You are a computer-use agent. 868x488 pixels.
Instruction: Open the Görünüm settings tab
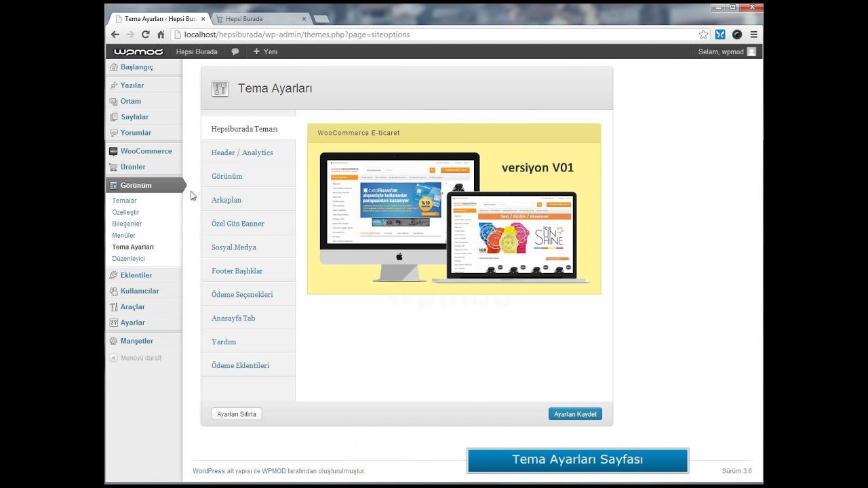pyautogui.click(x=248, y=176)
